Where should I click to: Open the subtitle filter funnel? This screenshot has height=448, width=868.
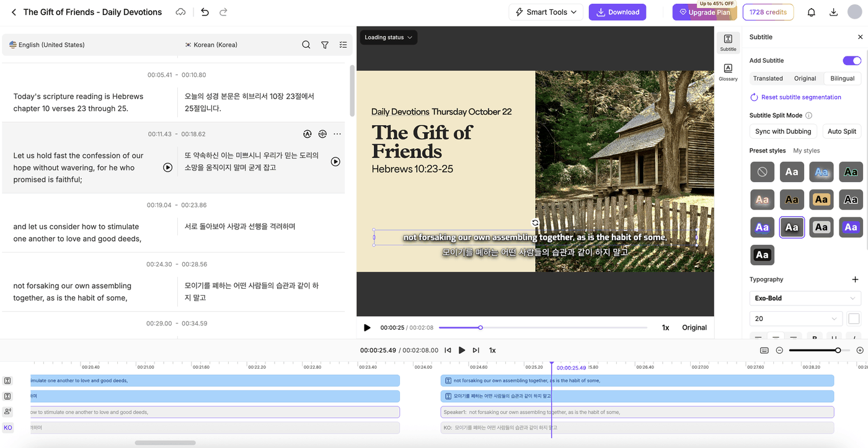click(325, 45)
